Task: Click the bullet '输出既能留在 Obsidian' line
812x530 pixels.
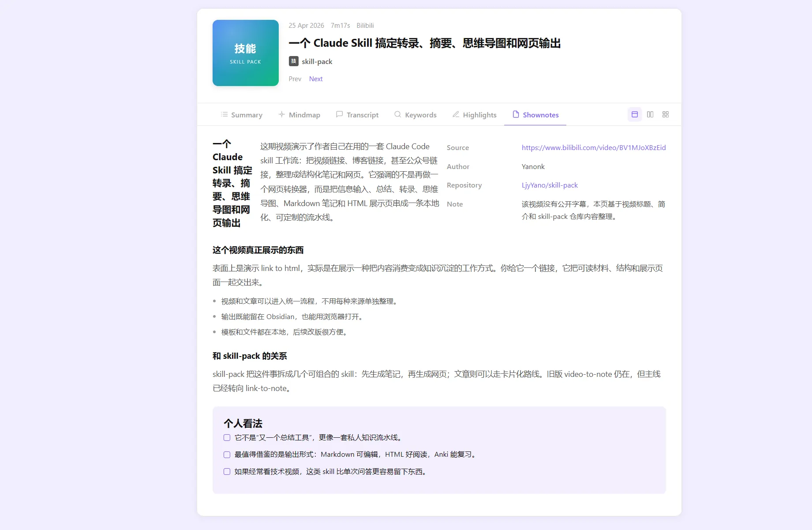Action: 292,317
